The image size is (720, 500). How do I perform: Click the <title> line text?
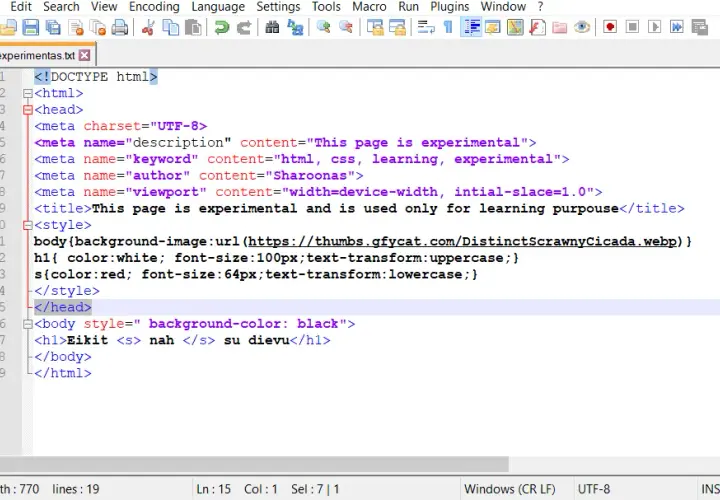pos(359,209)
